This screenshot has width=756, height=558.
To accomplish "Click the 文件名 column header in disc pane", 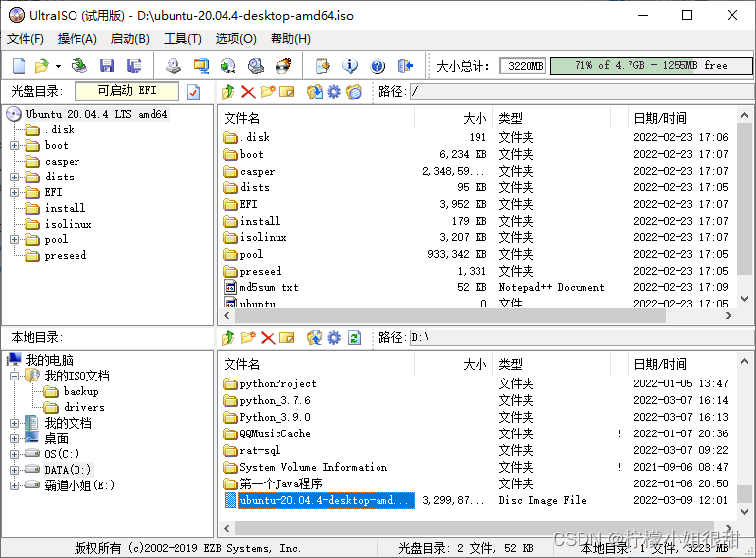I will [317, 118].
